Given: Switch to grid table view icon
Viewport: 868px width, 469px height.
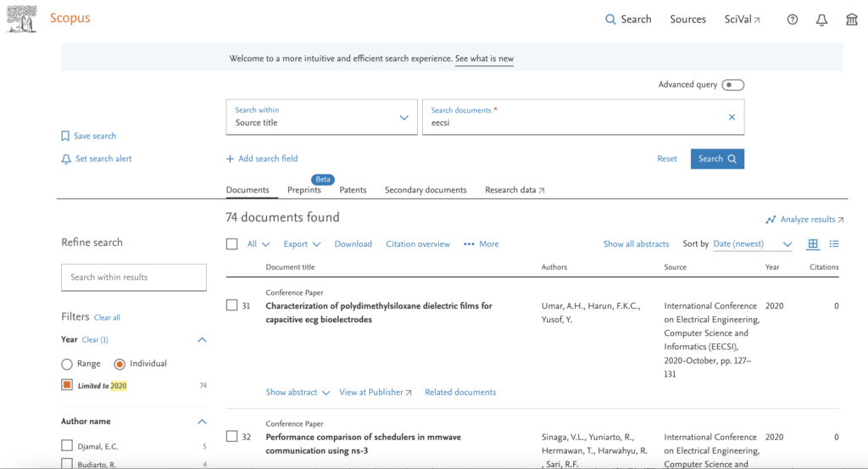Looking at the screenshot, I should pos(813,244).
